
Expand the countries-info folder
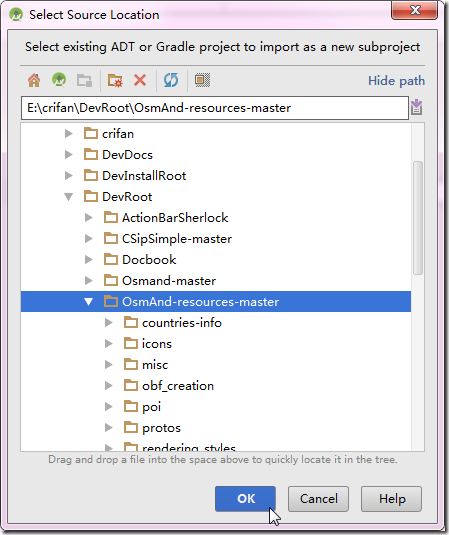108,323
